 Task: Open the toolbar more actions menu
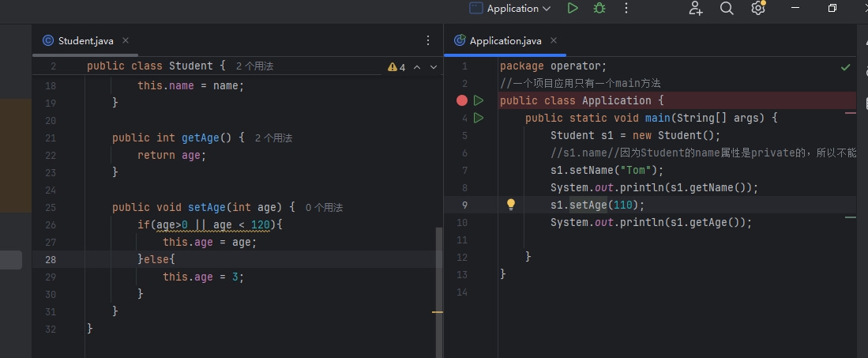tap(627, 8)
